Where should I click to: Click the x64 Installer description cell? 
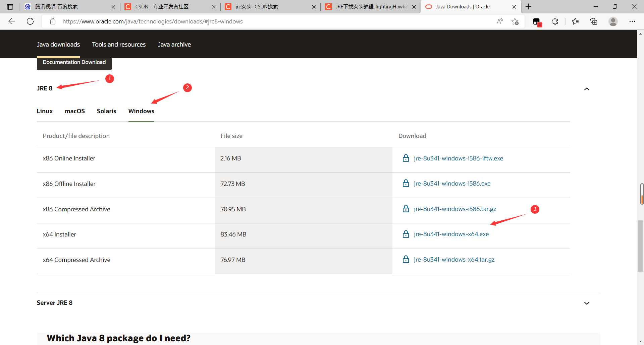[126, 236]
